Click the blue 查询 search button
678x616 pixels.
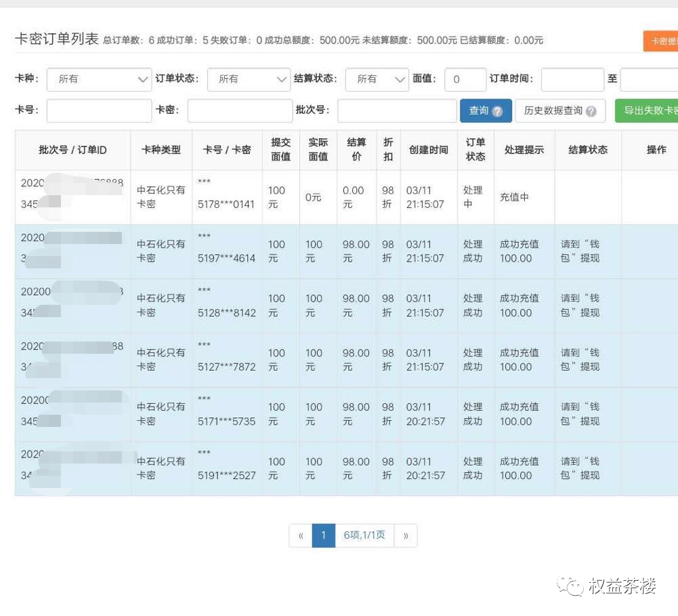[x=482, y=110]
